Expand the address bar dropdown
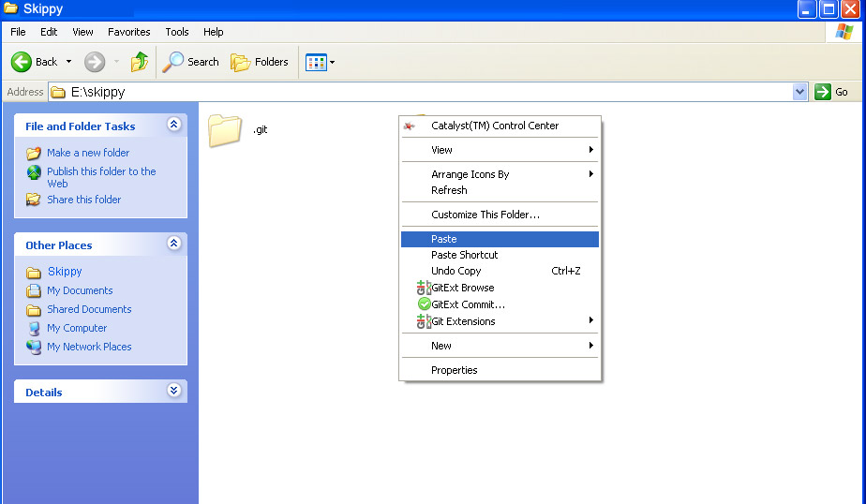Screen dimensions: 866x504 pos(799,92)
